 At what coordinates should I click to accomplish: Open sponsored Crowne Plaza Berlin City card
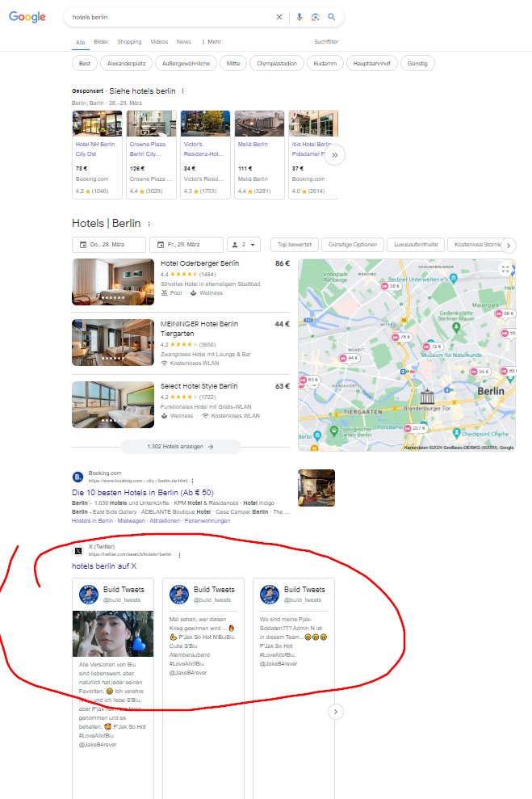pos(151,154)
